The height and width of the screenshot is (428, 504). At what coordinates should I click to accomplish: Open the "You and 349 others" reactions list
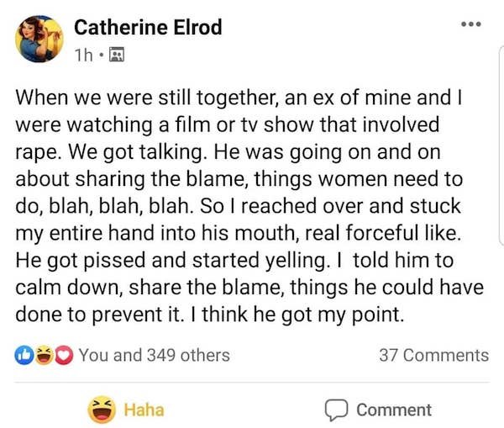[x=155, y=356]
